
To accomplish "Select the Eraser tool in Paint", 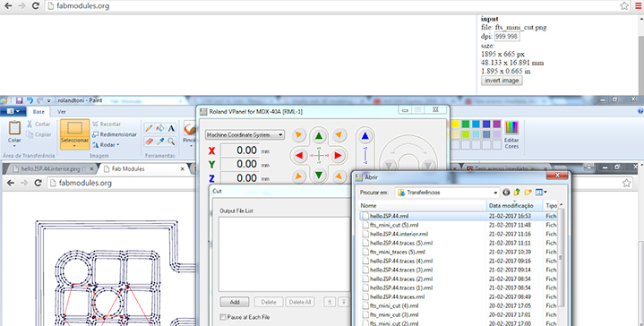I will point(149,142).
